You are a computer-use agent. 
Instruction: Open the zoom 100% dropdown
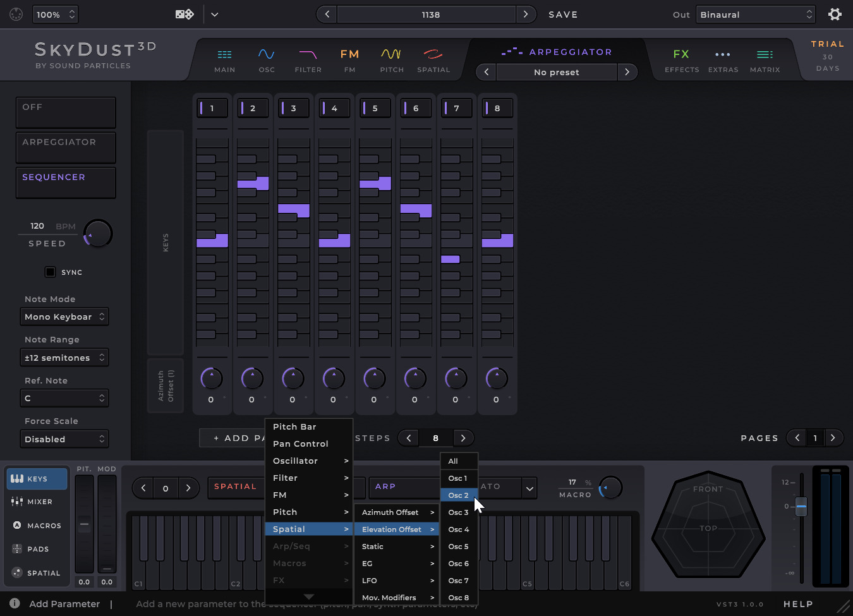pyautogui.click(x=55, y=15)
